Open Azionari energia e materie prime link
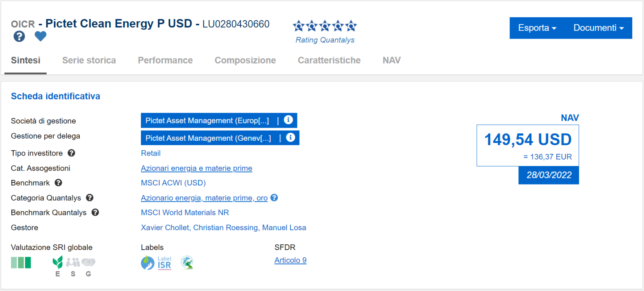Screen dimensions: 644x291 click(x=196, y=168)
